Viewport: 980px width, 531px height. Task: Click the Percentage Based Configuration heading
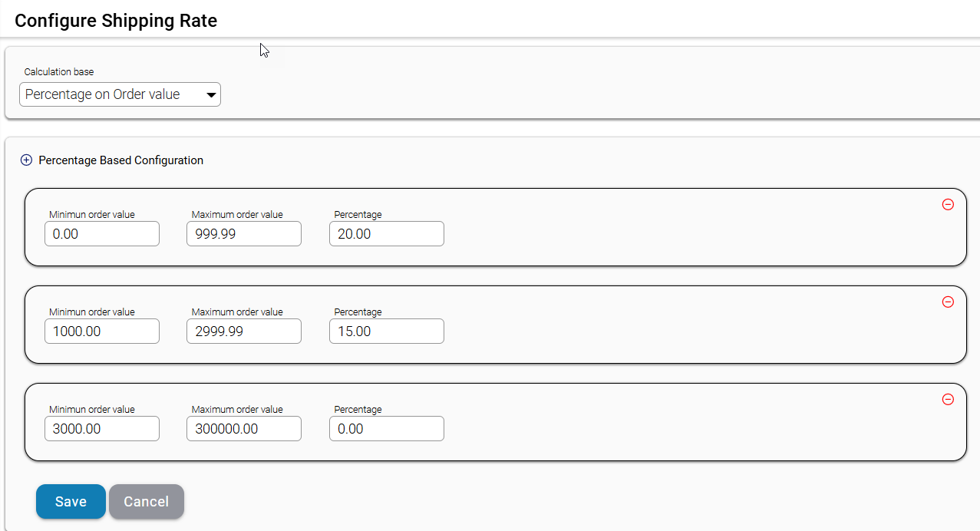[x=120, y=160]
